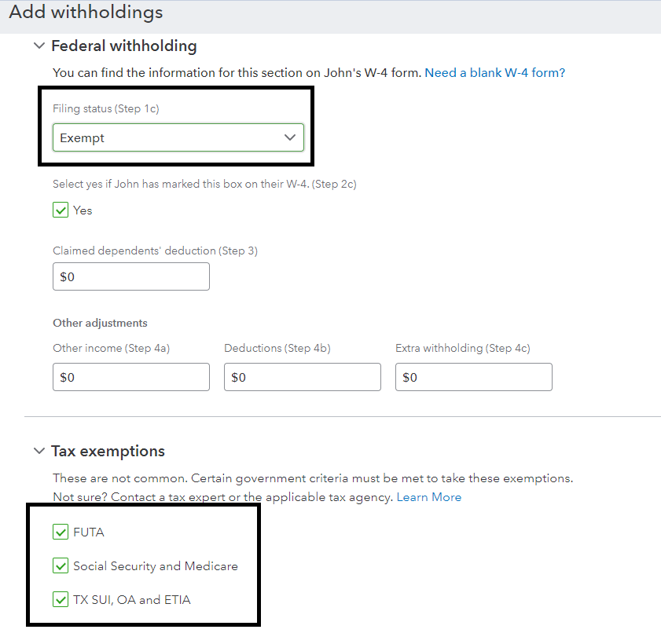Collapse the Federal withholding section chevron
The width and height of the screenshot is (661, 644).
pos(39,46)
